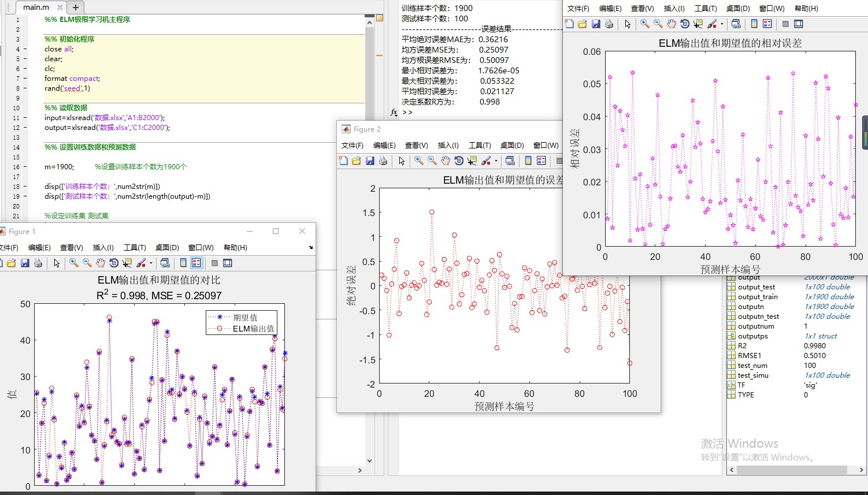Save Figure 1 using the floppy disk icon
This screenshot has height=495, width=868.
point(25,263)
